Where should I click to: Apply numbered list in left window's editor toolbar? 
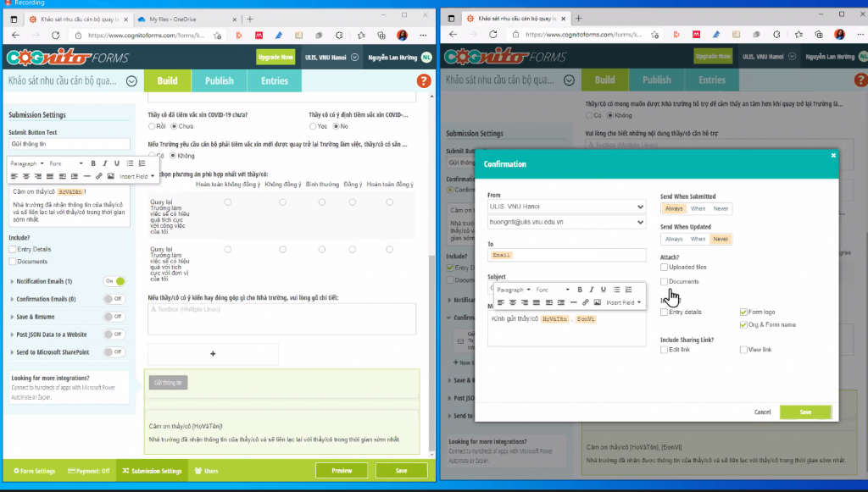click(142, 163)
